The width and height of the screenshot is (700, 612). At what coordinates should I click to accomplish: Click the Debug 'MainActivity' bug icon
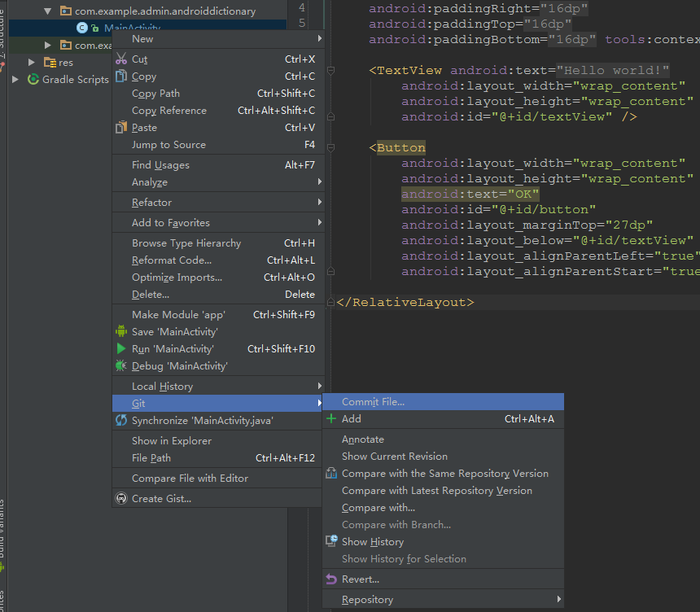tap(121, 366)
